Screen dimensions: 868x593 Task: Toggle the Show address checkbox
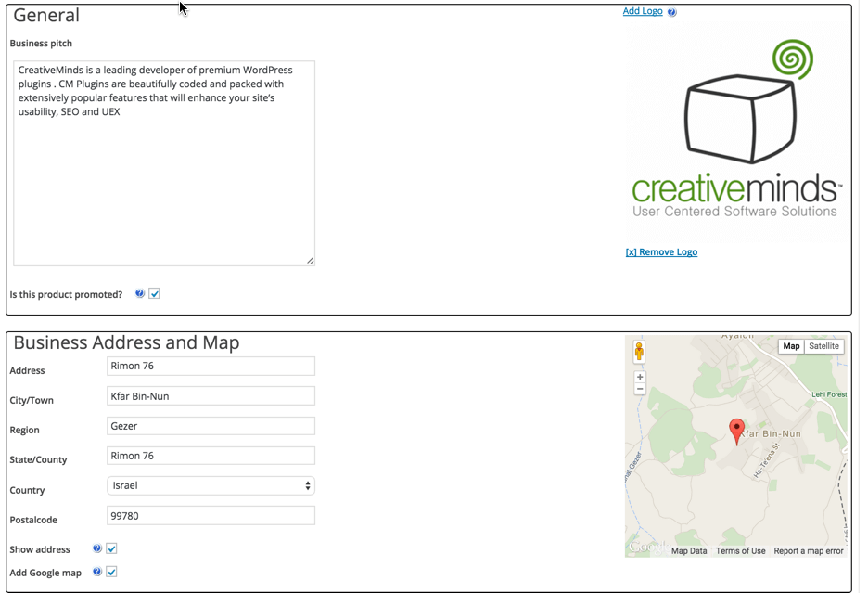point(111,548)
